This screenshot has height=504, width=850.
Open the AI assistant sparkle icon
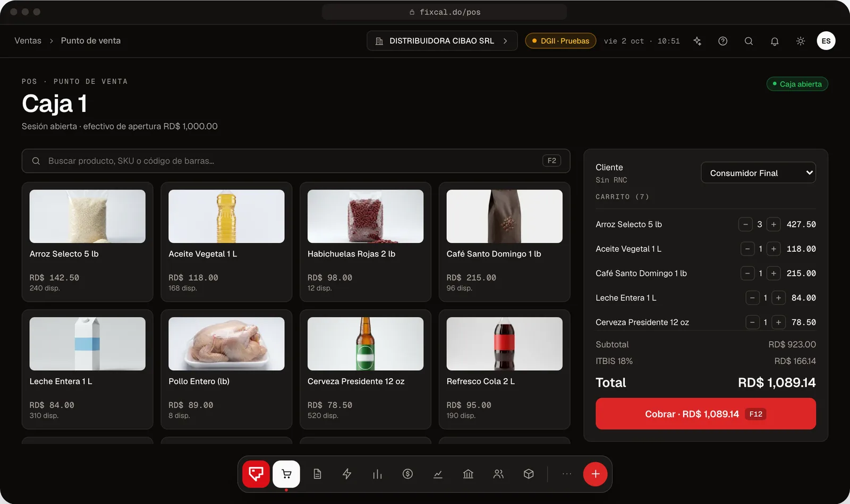698,41
